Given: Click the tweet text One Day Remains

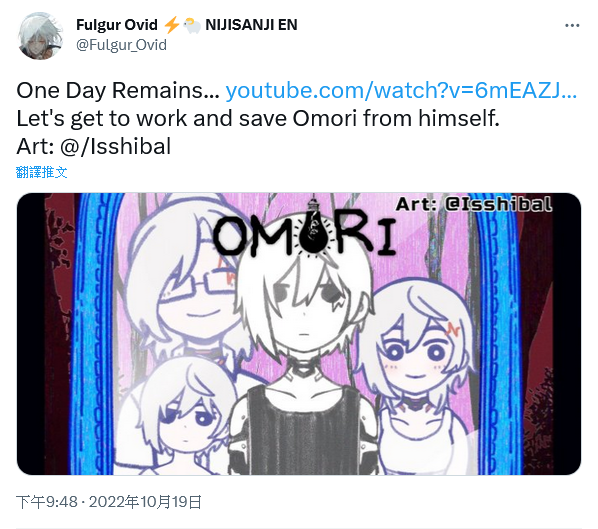Looking at the screenshot, I should click(x=118, y=91).
